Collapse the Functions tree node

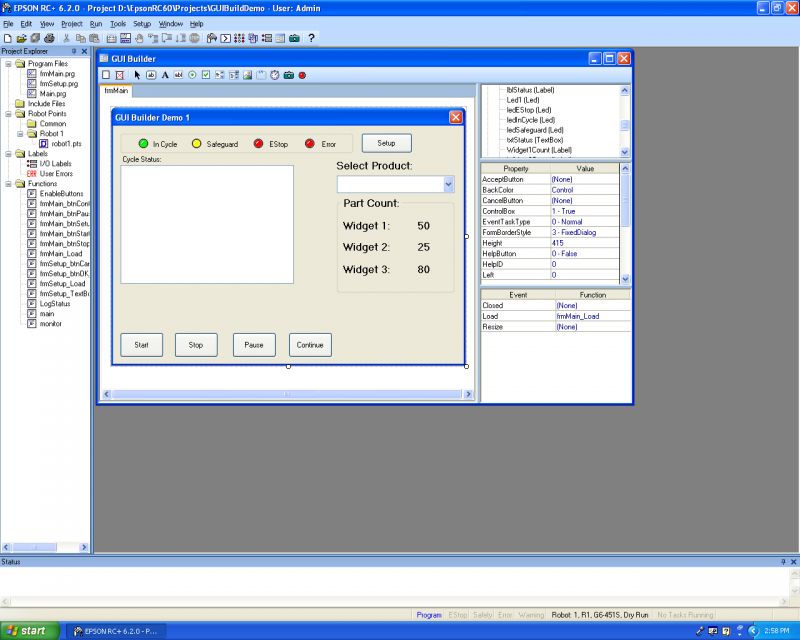point(8,184)
